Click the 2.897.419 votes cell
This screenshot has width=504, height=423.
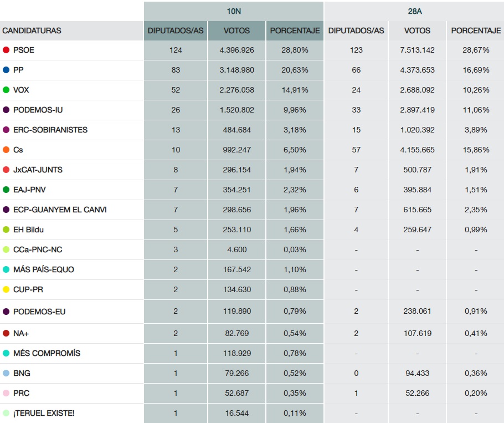417,110
